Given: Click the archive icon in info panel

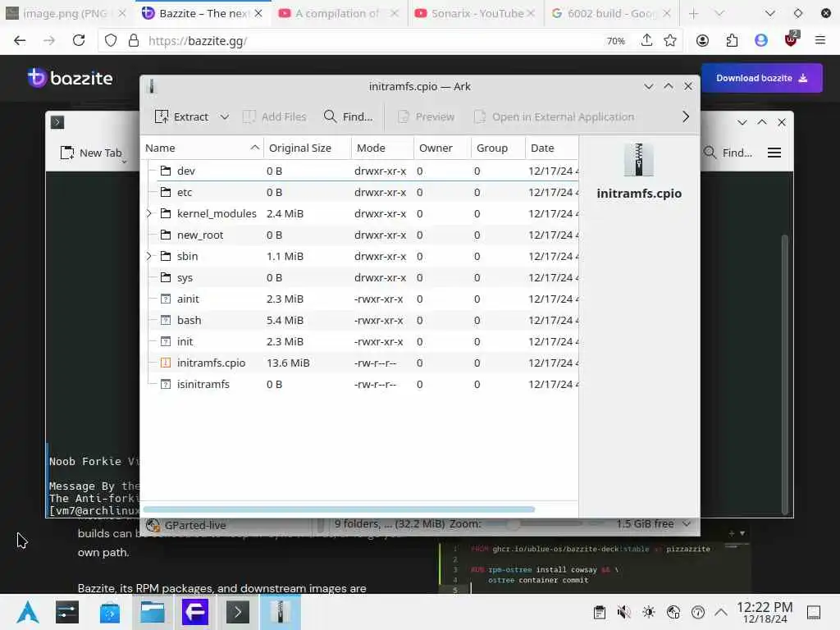Looking at the screenshot, I should tap(638, 160).
